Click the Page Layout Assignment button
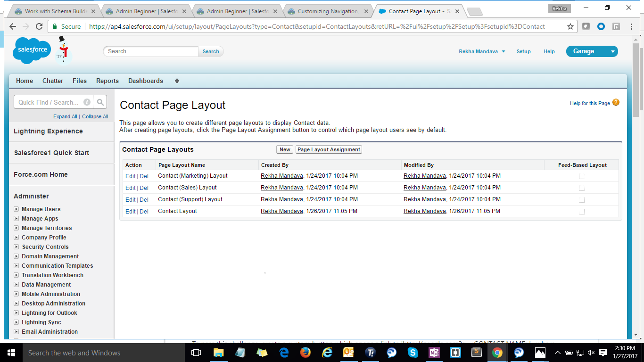Image resolution: width=644 pixels, height=362 pixels. pyautogui.click(x=329, y=149)
